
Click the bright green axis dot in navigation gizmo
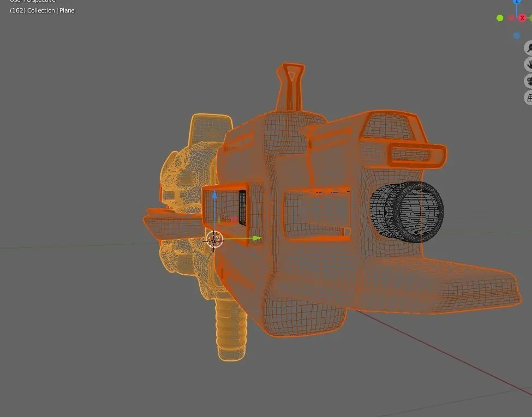pyautogui.click(x=500, y=18)
